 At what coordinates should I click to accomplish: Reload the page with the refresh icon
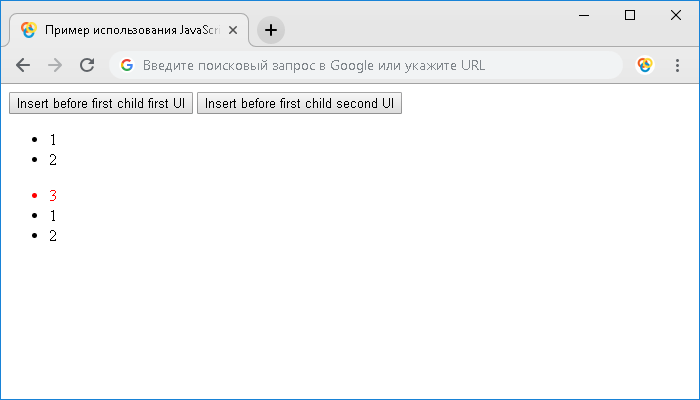pos(87,65)
